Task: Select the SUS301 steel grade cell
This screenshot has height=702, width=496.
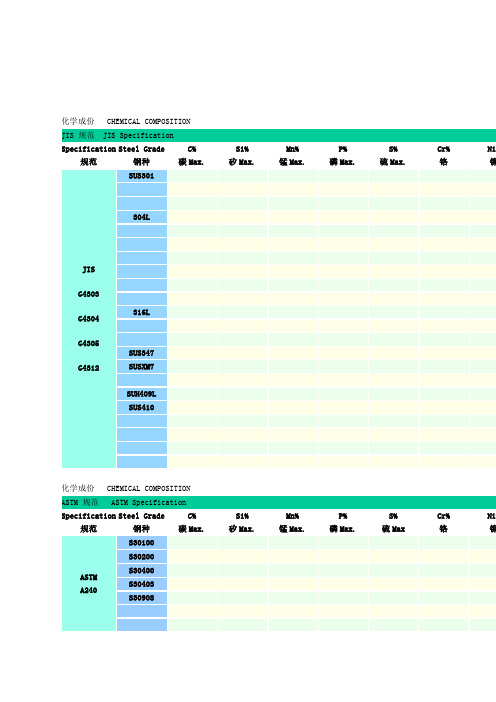Action: (x=142, y=176)
